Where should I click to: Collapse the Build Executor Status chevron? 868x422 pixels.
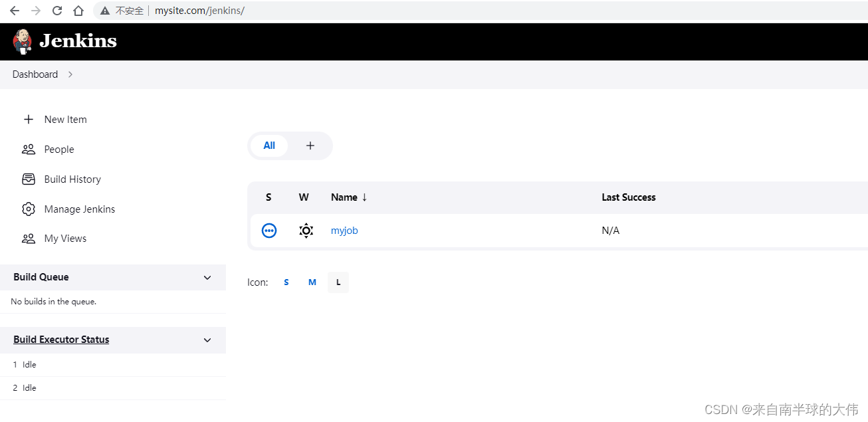click(x=207, y=340)
